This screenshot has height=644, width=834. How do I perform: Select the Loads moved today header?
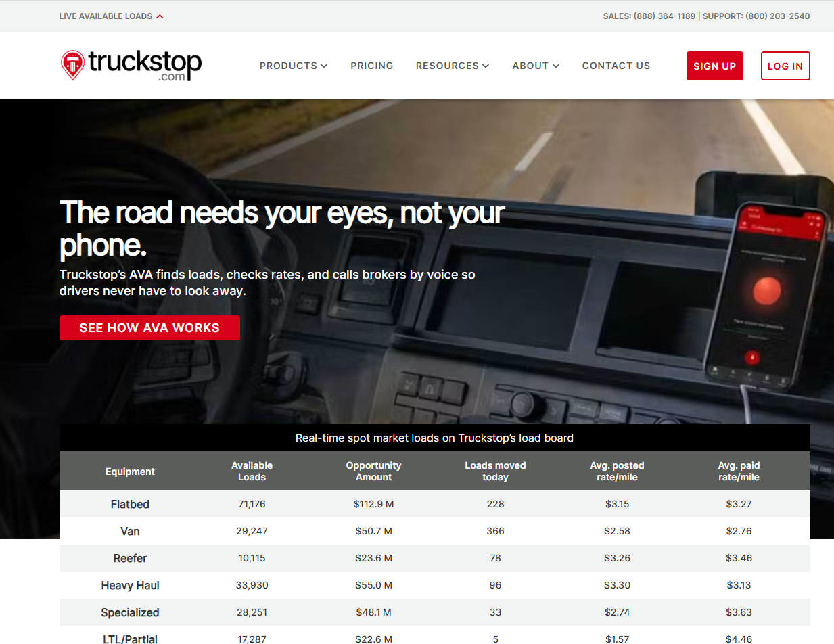pyautogui.click(x=495, y=471)
